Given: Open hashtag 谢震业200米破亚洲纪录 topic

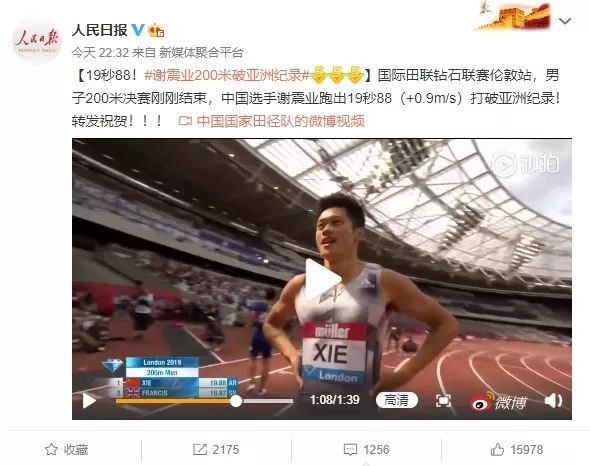Looking at the screenshot, I should (227, 76).
